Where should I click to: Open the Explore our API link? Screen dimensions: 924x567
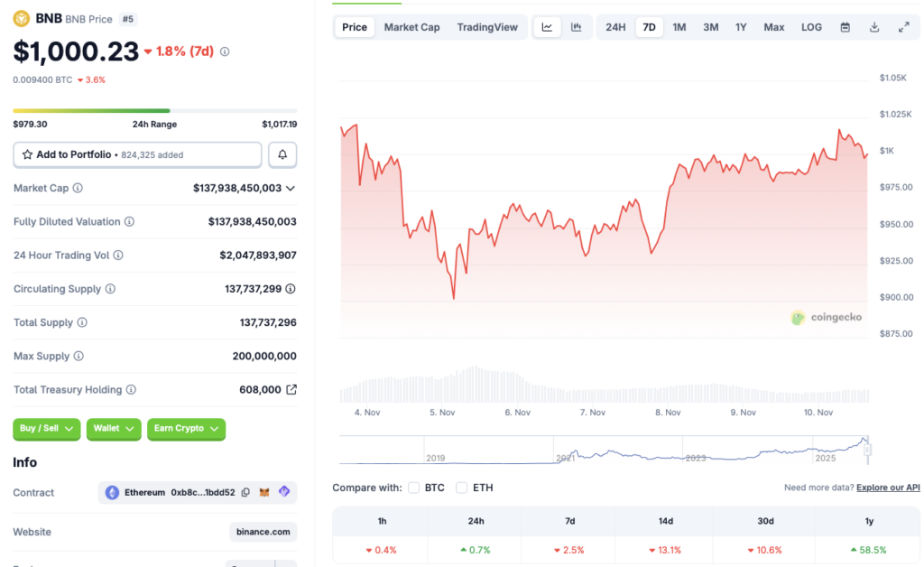click(888, 487)
